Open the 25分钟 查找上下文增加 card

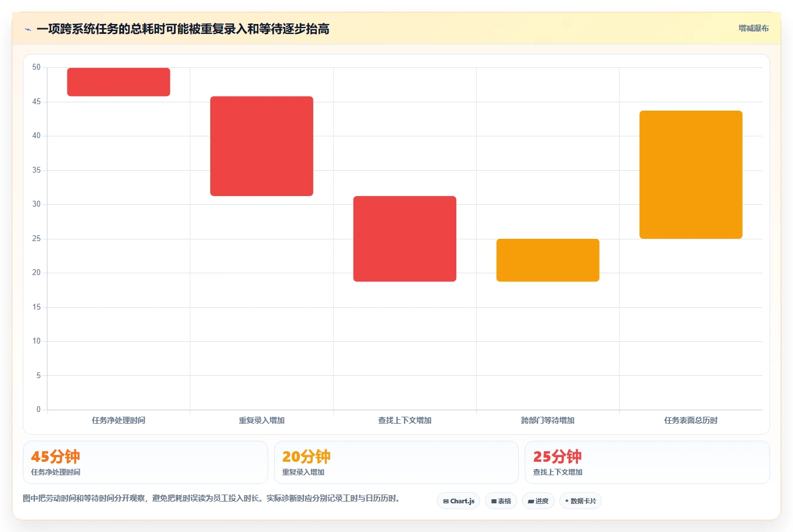(647, 462)
